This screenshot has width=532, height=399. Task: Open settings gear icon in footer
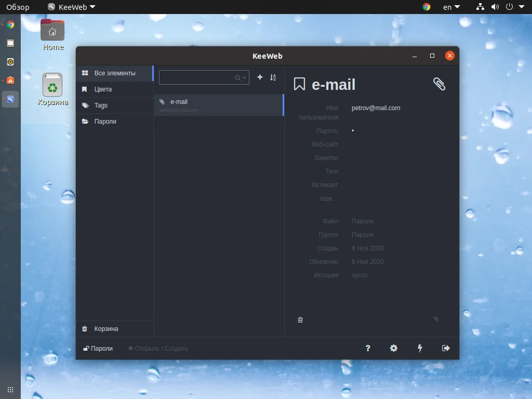(x=394, y=348)
